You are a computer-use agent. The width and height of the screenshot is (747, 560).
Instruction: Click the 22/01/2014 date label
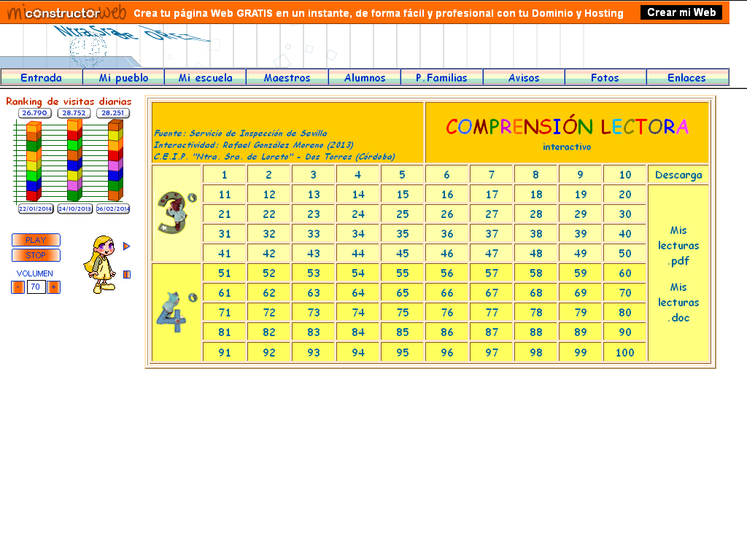36,209
